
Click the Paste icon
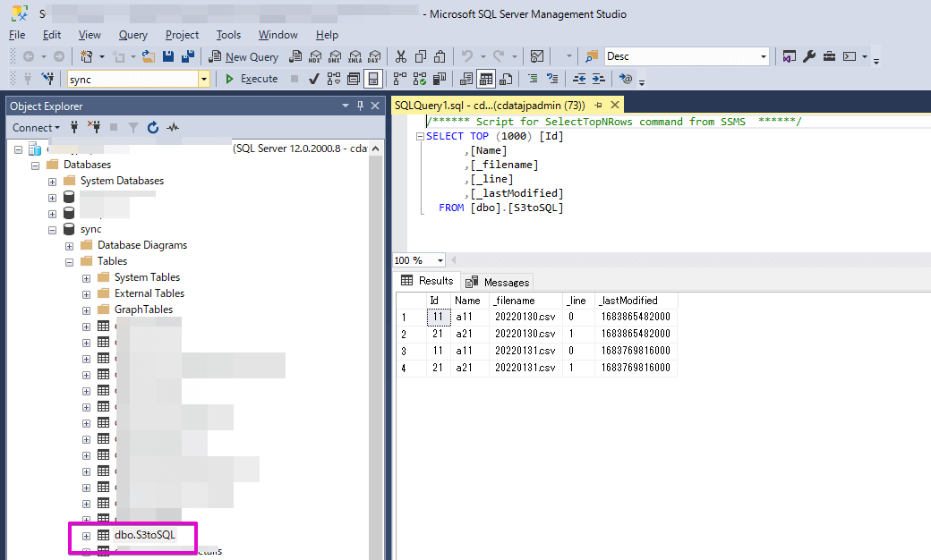tap(440, 57)
